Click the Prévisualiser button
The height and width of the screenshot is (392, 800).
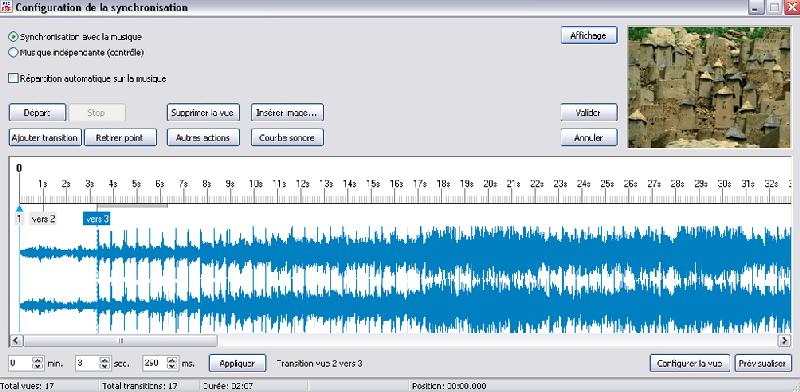(x=763, y=363)
